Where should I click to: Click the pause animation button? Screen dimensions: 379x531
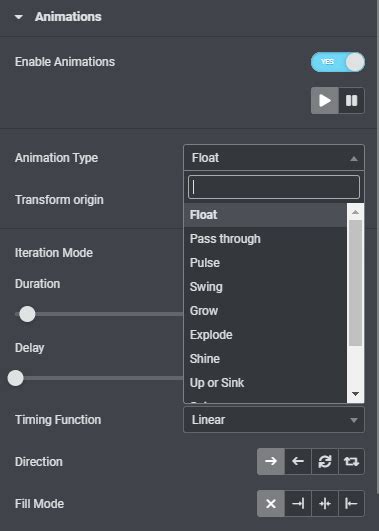[x=352, y=101]
